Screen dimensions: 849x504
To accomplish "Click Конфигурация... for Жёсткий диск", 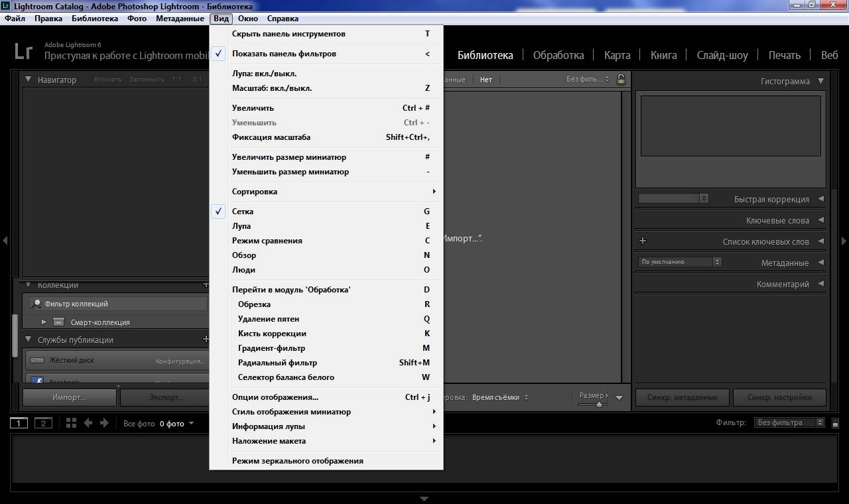I will tap(180, 361).
